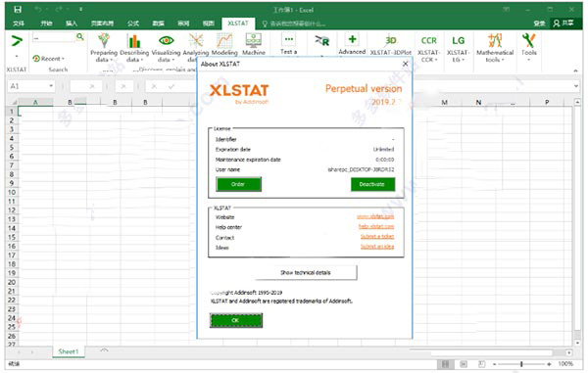Zoom in using the plus icon
Screen dimensions: 588x373
(549, 364)
